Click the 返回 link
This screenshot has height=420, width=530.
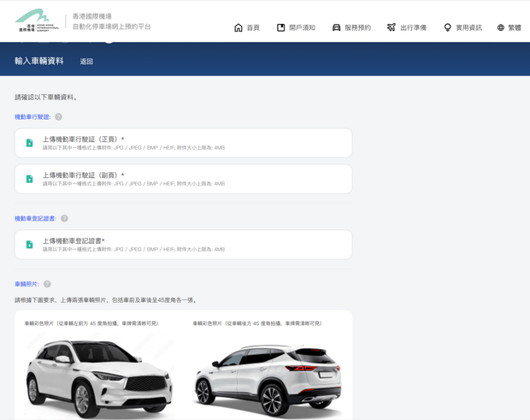[86, 62]
